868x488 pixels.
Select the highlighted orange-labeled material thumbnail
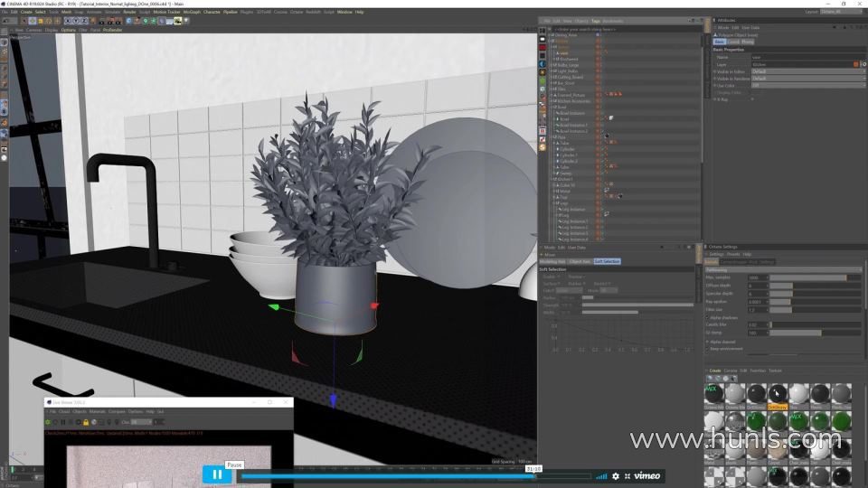coord(777,394)
